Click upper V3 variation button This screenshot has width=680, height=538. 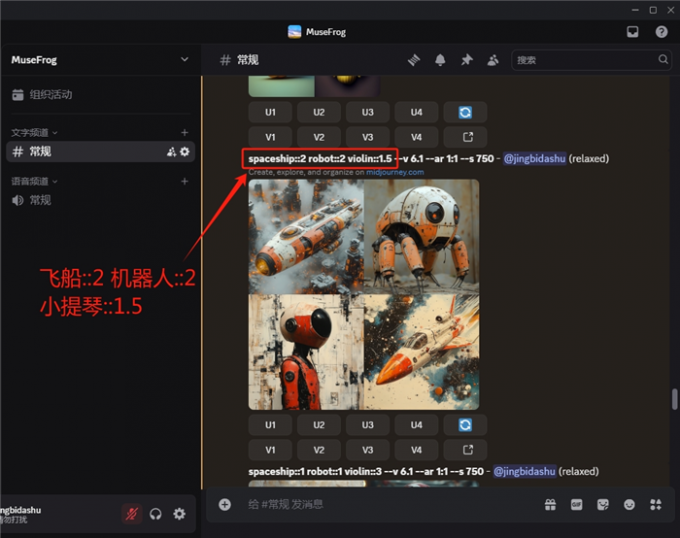[x=367, y=137]
